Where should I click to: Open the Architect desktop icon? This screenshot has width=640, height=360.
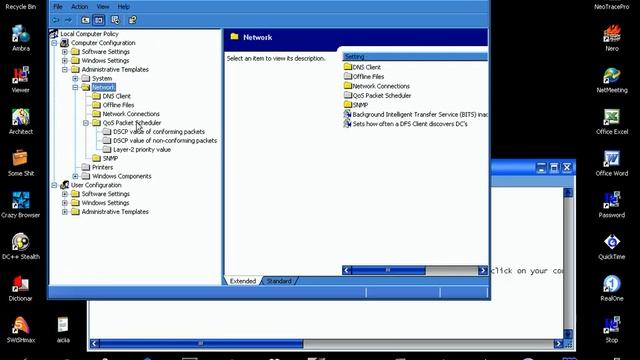click(20, 121)
